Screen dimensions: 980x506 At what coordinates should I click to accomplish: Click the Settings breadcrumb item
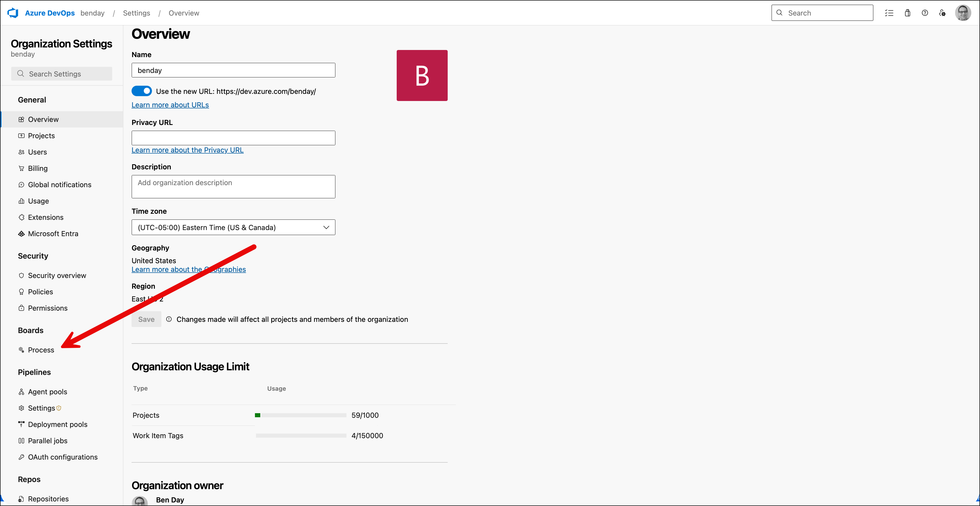coord(136,12)
